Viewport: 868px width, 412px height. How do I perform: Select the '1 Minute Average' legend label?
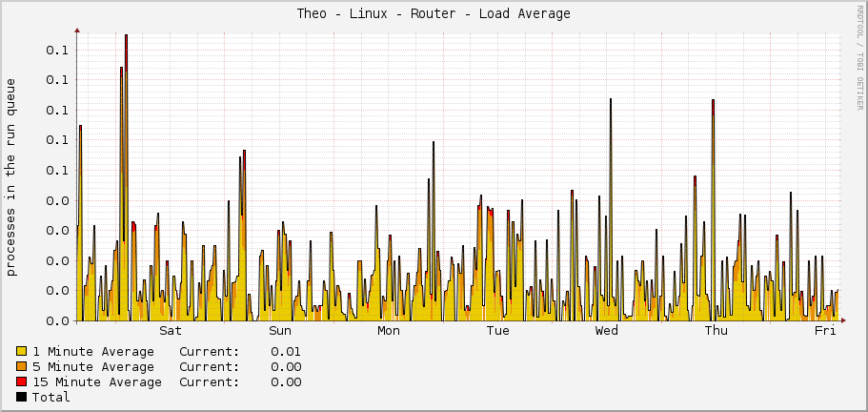93,352
